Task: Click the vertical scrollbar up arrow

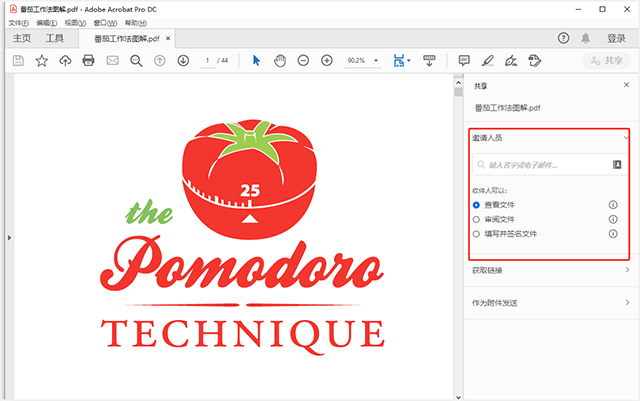Action: (458, 82)
